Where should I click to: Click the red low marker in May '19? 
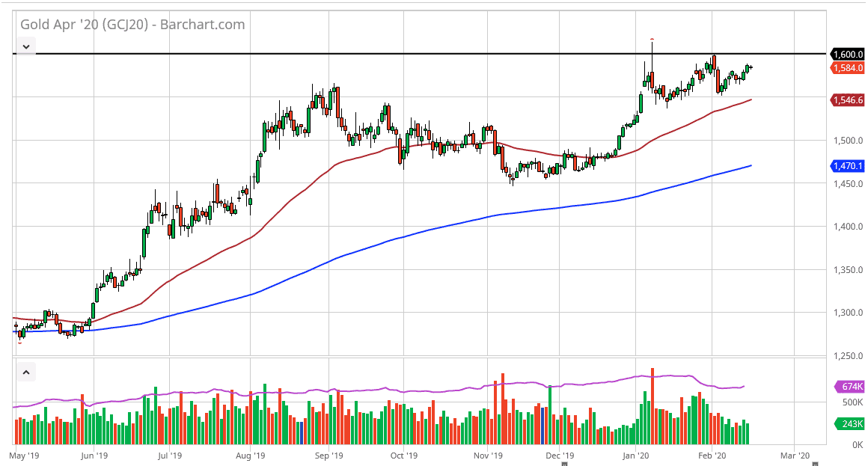pyautogui.click(x=20, y=343)
